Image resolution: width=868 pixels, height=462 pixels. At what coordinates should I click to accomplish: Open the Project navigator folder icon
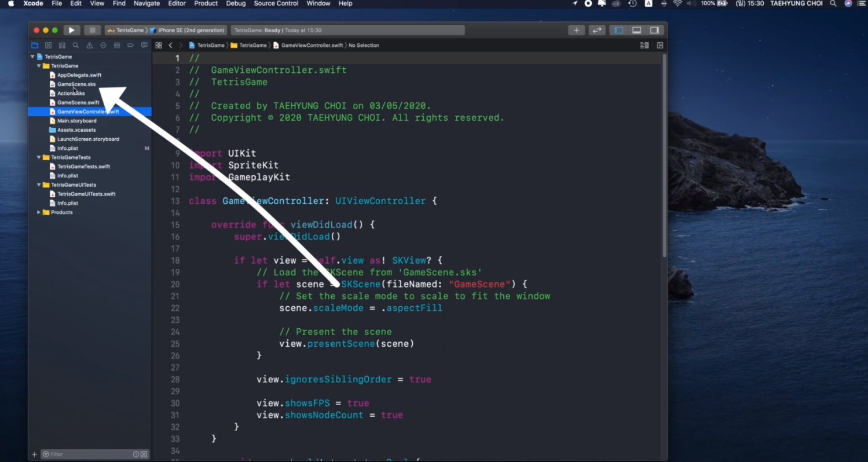35,45
